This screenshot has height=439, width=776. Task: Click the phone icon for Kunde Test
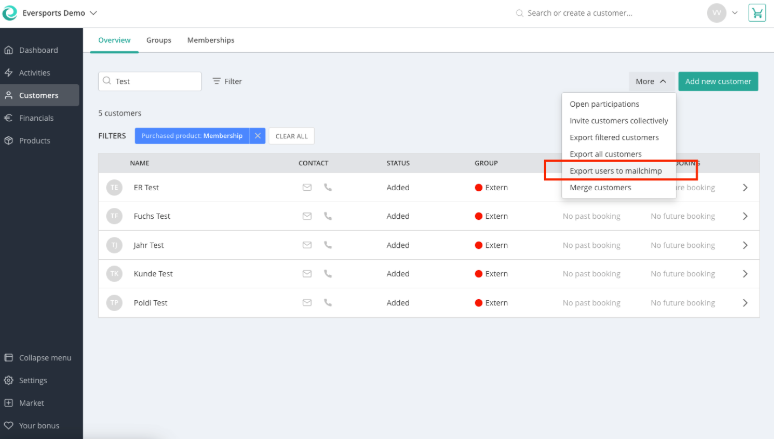[x=328, y=274]
